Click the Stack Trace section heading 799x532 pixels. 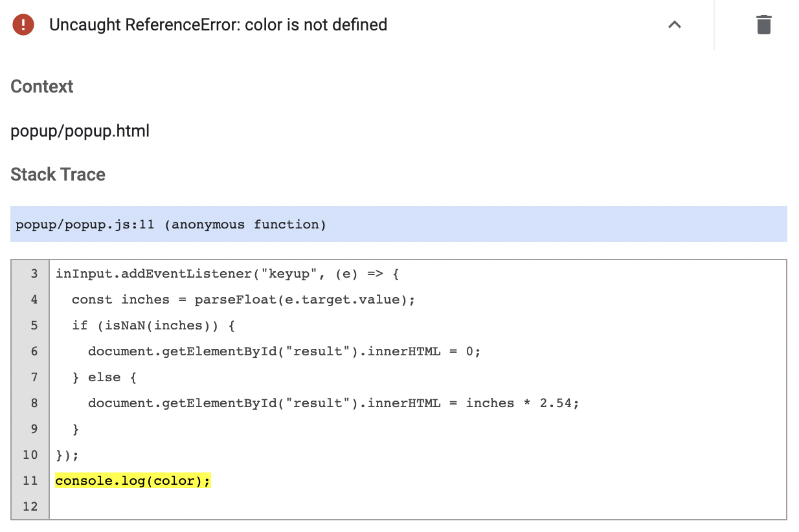58,175
